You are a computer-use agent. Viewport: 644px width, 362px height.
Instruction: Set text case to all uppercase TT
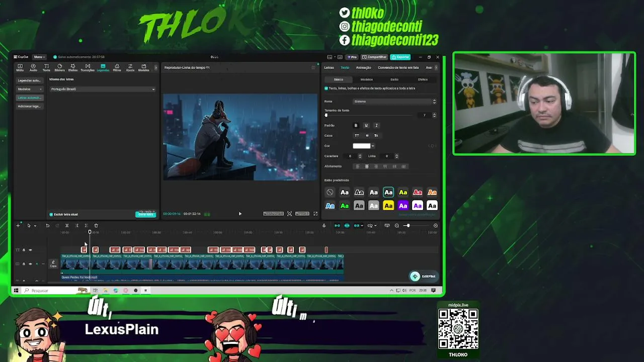click(357, 136)
